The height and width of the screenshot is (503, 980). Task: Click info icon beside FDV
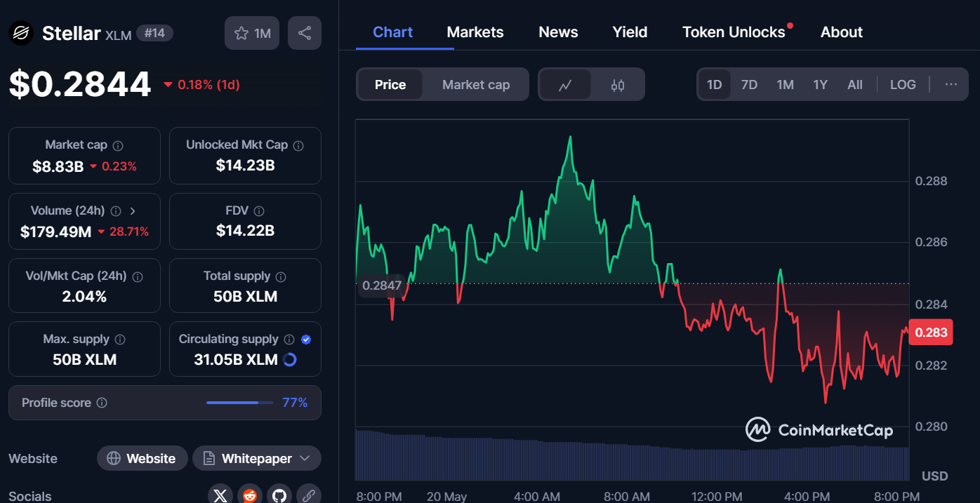point(259,211)
